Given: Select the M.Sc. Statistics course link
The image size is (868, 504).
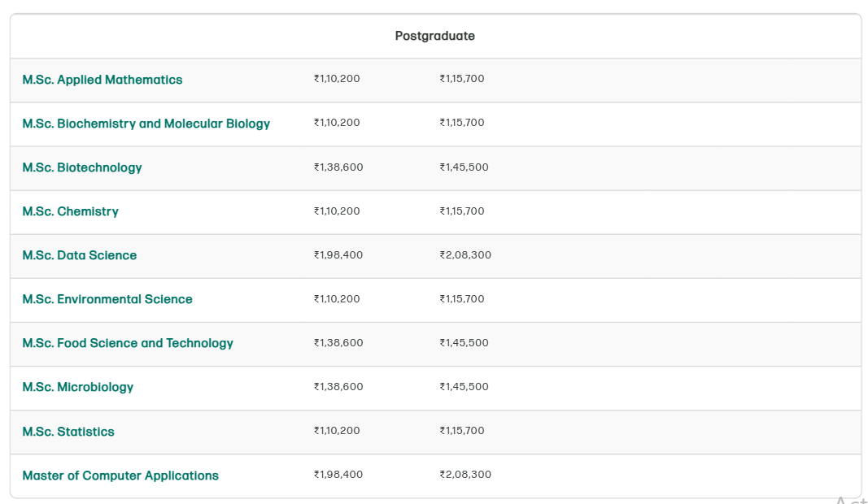Looking at the screenshot, I should (x=68, y=432).
